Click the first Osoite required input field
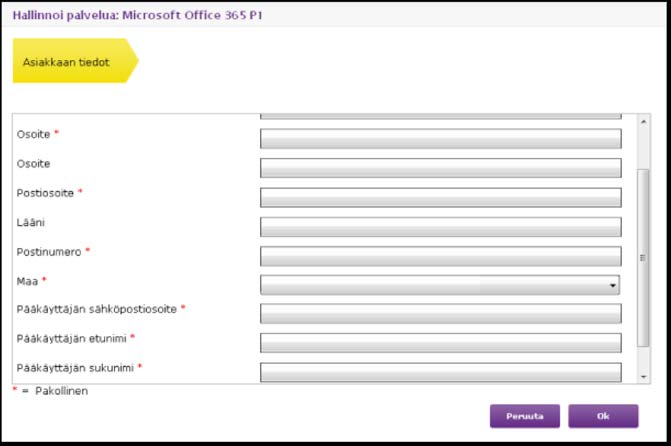Viewport: 671px width, 446px height. [x=441, y=139]
